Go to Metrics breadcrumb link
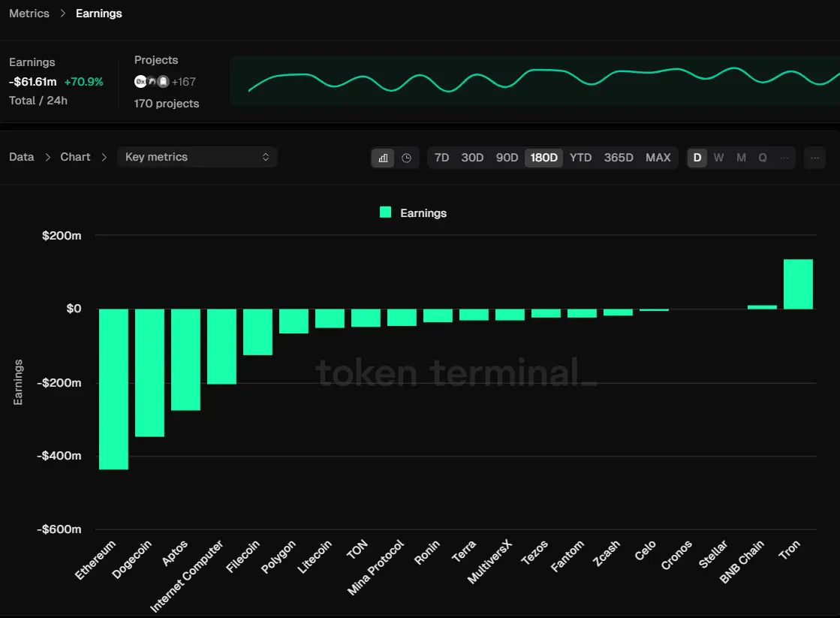 click(x=29, y=14)
